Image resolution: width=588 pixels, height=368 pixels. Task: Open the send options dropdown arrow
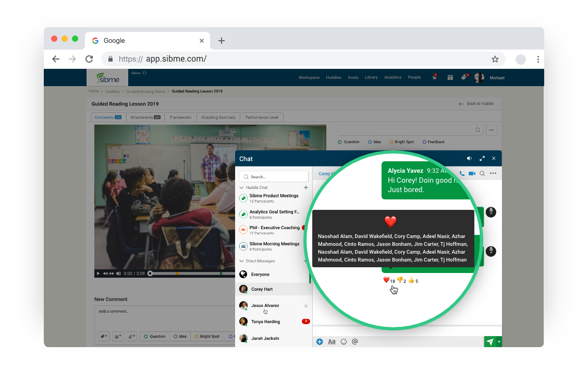[499, 342]
